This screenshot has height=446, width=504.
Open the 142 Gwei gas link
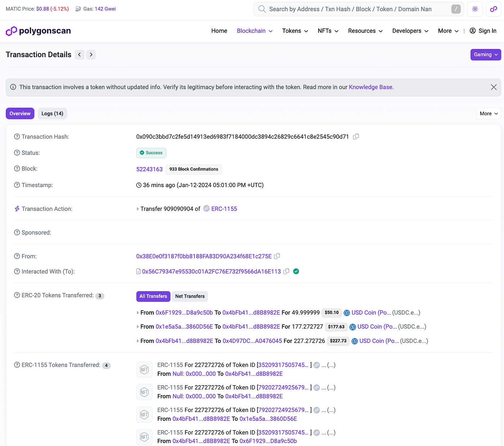[x=105, y=9]
